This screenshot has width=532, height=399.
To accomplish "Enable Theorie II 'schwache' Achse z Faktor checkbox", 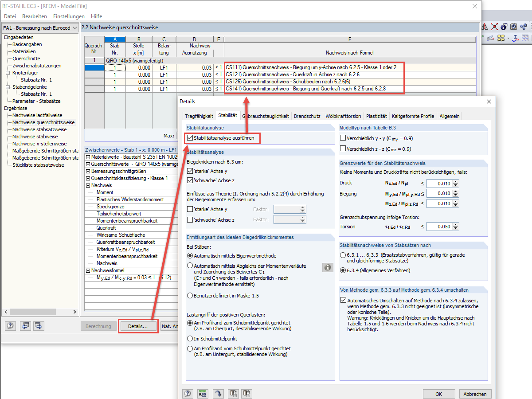I will click(190, 220).
